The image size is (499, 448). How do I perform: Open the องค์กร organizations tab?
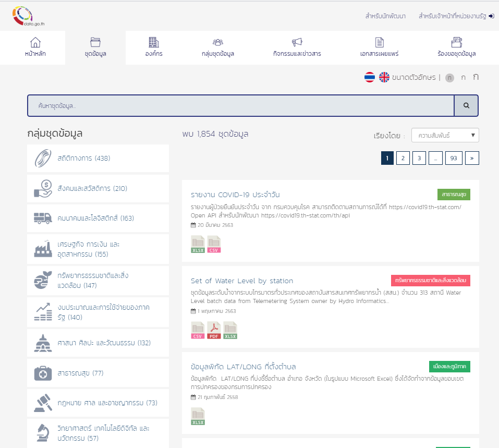[x=153, y=47]
